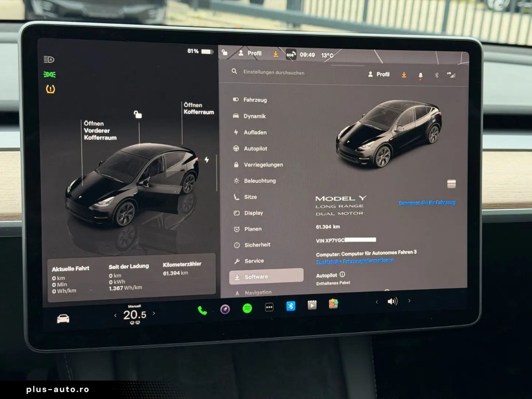Expand hidden apps with the ellipsis button

(x=269, y=307)
